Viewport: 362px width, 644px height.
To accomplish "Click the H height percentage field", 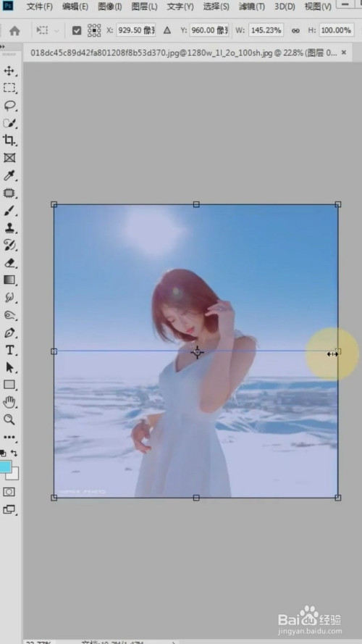I will click(x=337, y=30).
